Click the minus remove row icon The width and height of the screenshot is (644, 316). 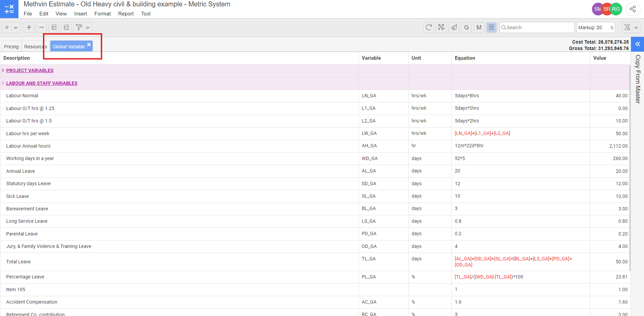click(x=41, y=28)
